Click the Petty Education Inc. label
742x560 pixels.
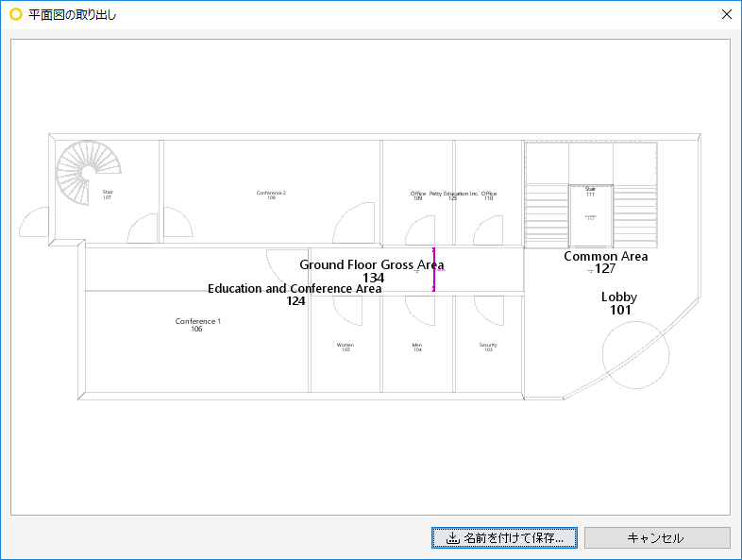(x=453, y=195)
